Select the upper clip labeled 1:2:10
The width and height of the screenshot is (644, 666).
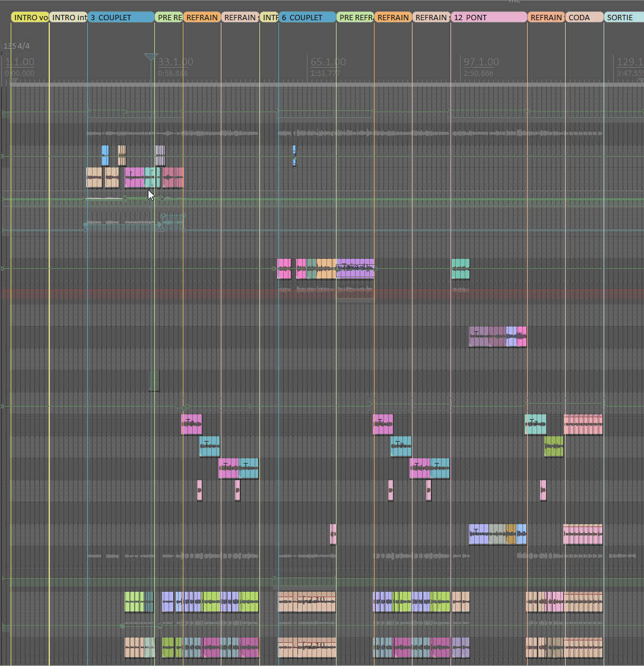pos(307,601)
